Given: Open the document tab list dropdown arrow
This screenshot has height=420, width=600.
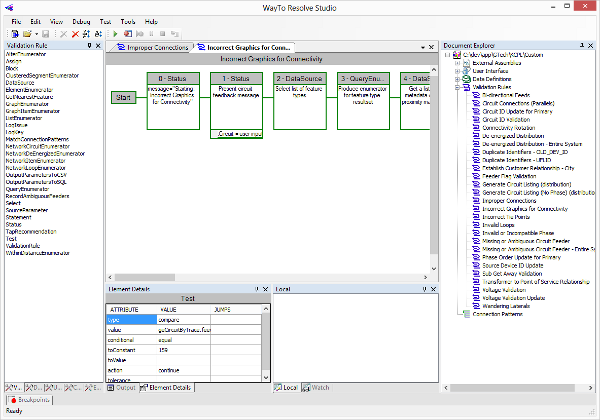Looking at the screenshot, I should click(423, 47).
